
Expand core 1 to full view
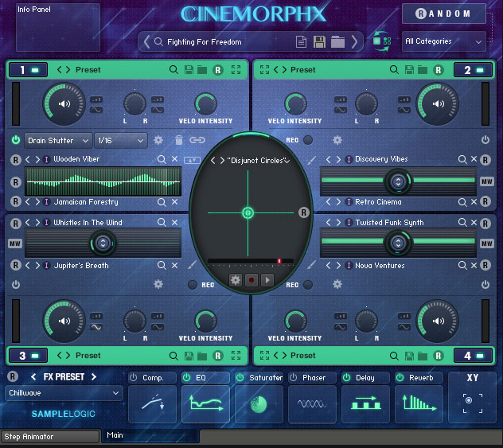(236, 69)
